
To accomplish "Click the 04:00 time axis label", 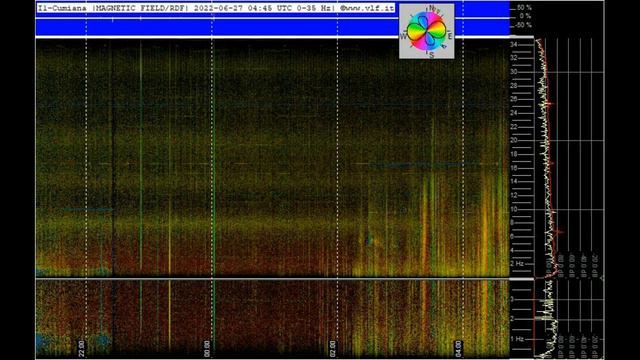I will click(x=458, y=349).
